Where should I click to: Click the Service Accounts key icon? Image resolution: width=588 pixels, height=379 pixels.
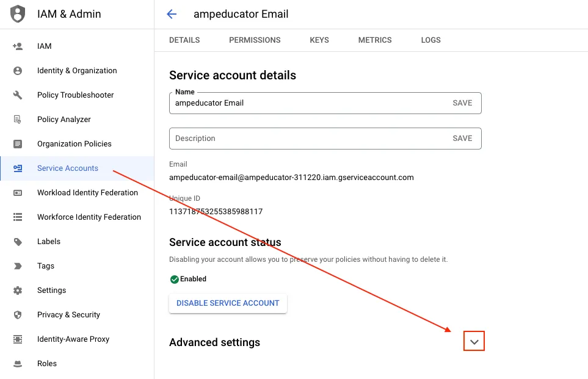click(x=18, y=168)
